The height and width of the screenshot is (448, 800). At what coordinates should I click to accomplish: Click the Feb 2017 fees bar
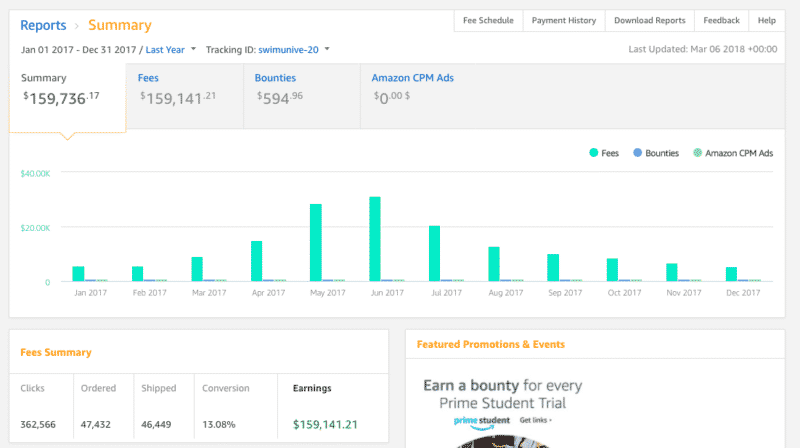(x=137, y=273)
